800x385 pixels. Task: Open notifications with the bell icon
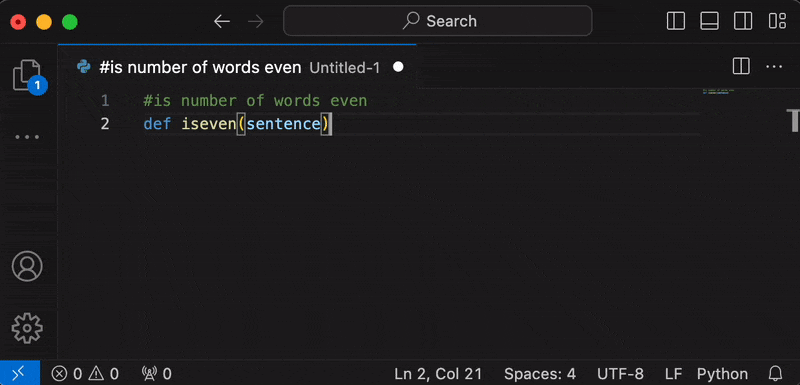[775, 374]
